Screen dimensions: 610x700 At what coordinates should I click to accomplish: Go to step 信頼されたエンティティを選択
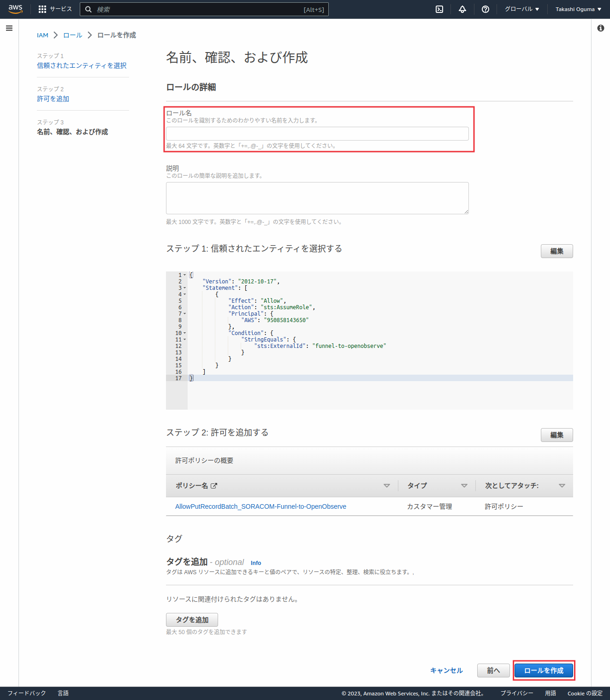click(x=82, y=66)
